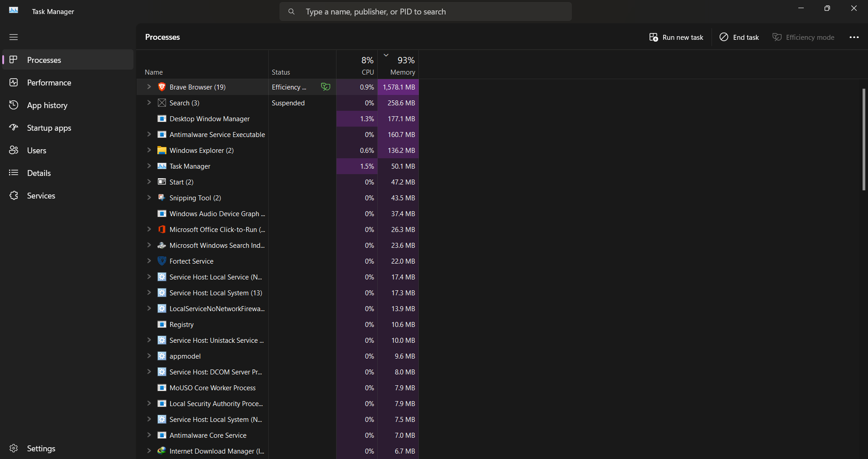Select the Desktop Window Manager 1.3% CPU cell
The height and width of the screenshot is (459, 868).
(357, 118)
